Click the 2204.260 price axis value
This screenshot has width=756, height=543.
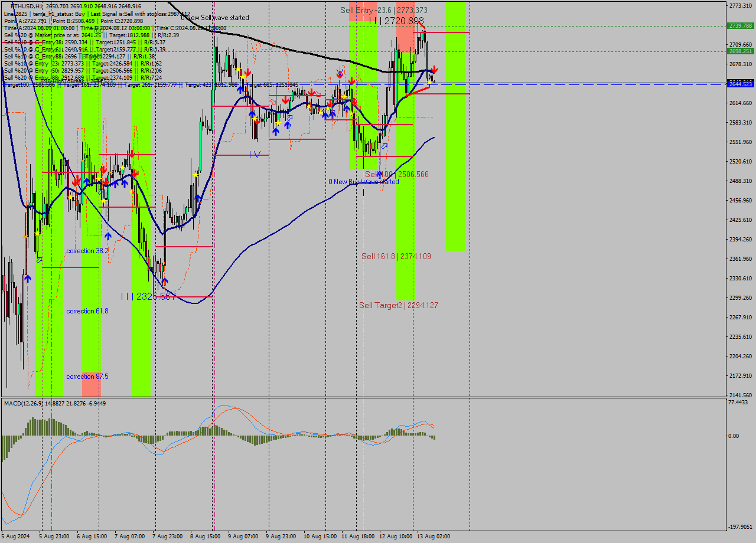(741, 356)
